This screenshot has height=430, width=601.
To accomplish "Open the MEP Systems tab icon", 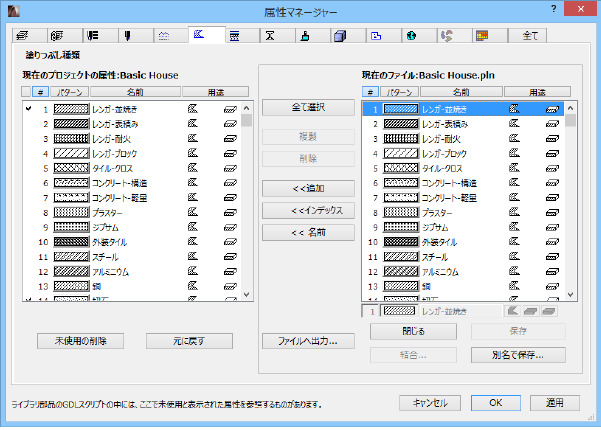I will [455, 36].
